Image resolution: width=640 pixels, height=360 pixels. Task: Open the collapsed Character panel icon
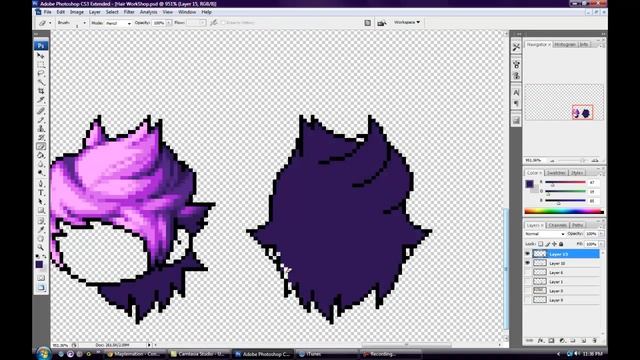[x=516, y=93]
